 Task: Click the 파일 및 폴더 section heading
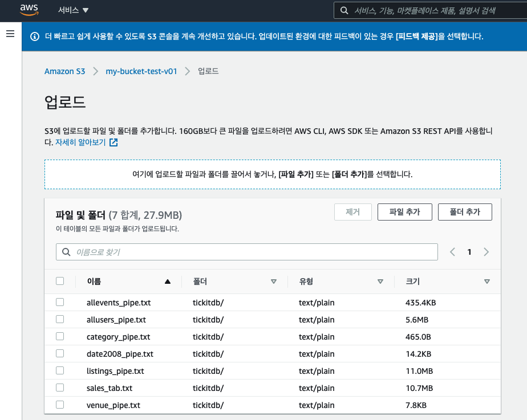coord(80,215)
